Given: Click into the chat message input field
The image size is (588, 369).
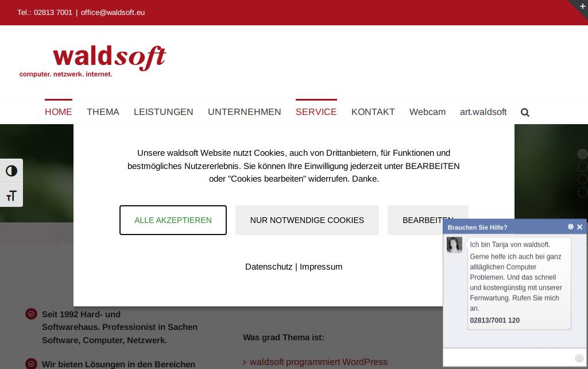Looking at the screenshot, I should tap(509, 358).
